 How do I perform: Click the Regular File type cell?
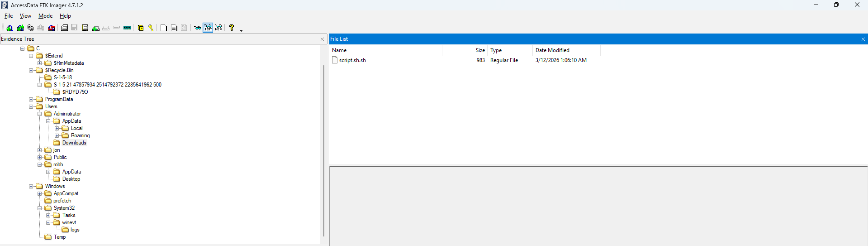tap(504, 60)
